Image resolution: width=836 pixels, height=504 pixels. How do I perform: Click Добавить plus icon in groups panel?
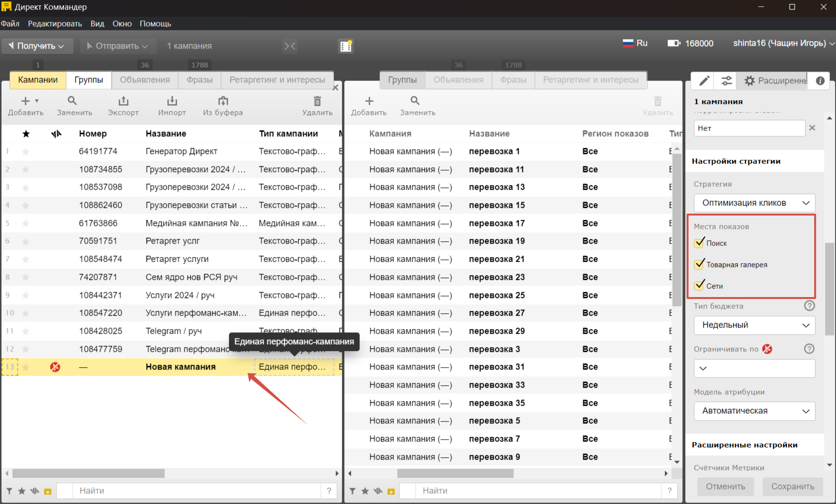tap(369, 101)
